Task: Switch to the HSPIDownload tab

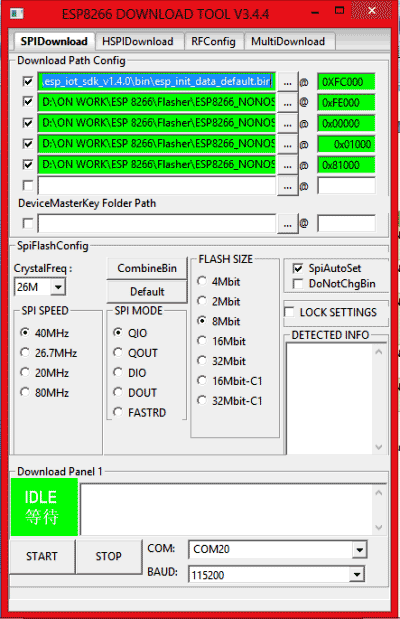Action: coord(138,41)
